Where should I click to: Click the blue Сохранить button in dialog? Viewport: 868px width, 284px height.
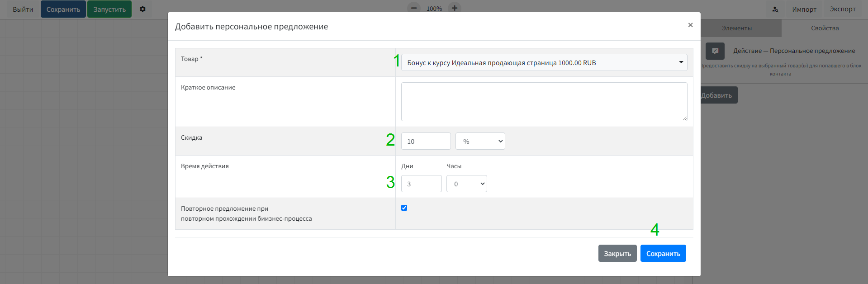coord(663,253)
